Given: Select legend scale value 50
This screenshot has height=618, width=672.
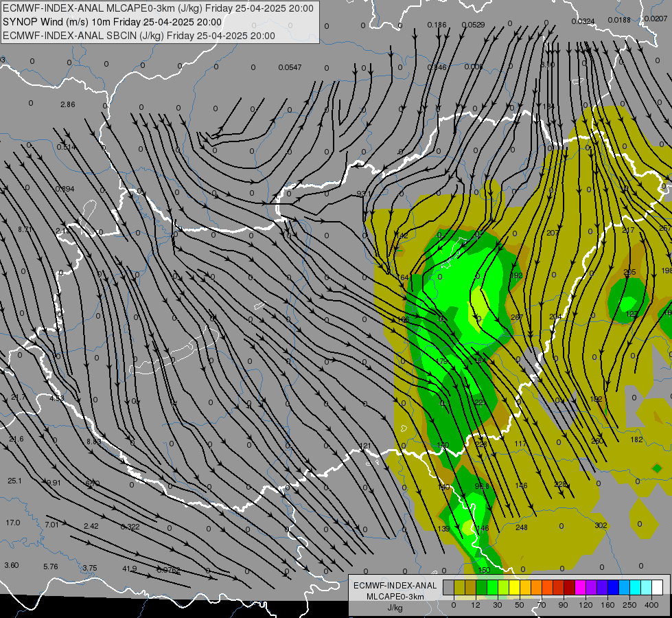Looking at the screenshot, I should click(x=520, y=605).
